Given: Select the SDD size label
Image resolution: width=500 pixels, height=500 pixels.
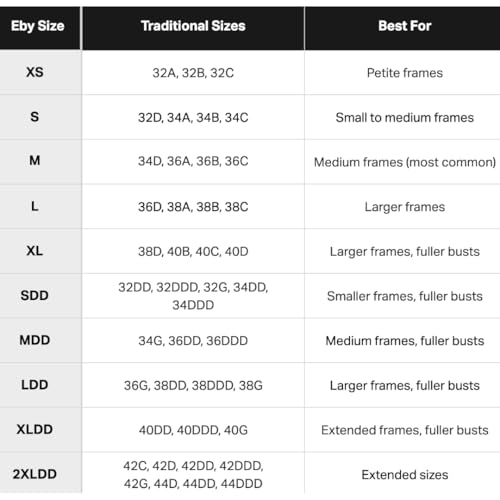Looking at the screenshot, I should 35,295.
